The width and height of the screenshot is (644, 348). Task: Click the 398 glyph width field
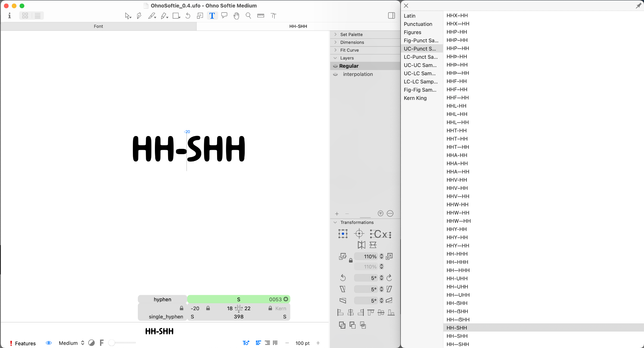pyautogui.click(x=239, y=317)
